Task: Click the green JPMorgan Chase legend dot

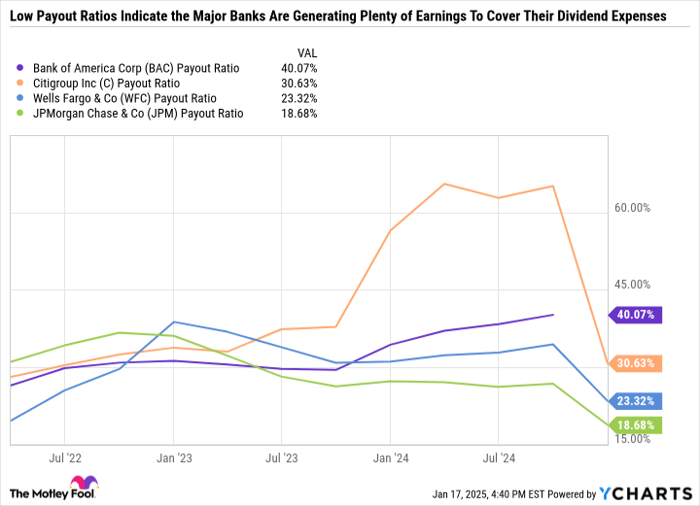Action: coord(20,113)
